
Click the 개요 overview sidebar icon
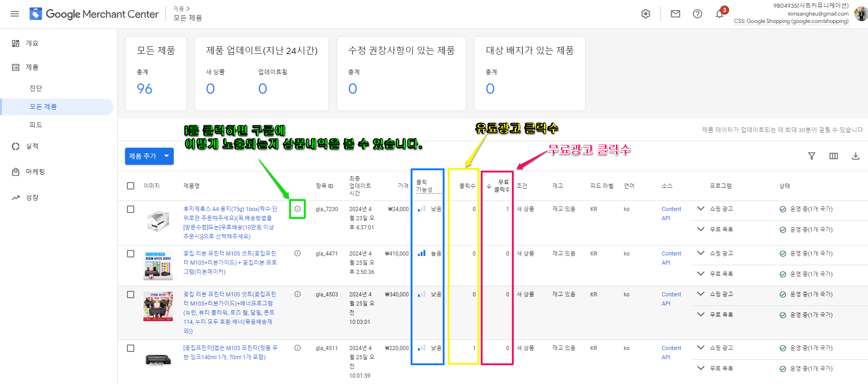16,43
